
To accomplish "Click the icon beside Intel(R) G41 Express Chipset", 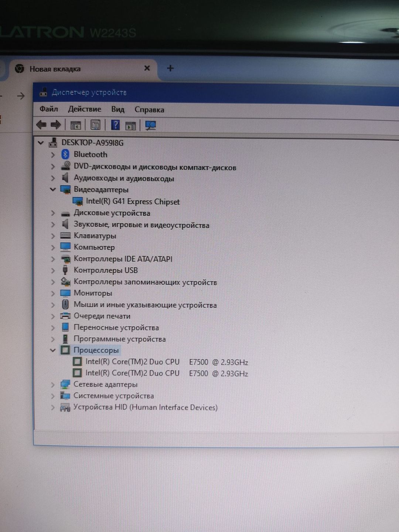I will pyautogui.click(x=78, y=201).
